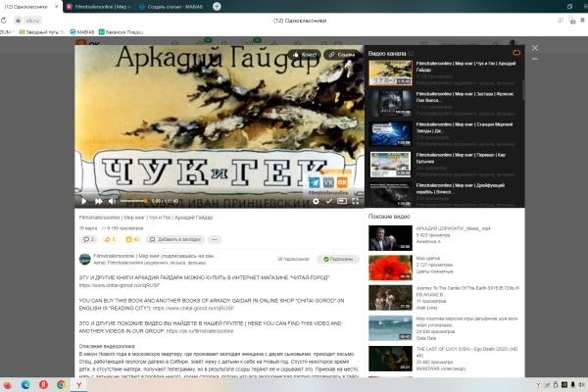Screen dimensions: 588x392
Task: Open chitai-gorod link in English paragraph
Action: coord(193,308)
